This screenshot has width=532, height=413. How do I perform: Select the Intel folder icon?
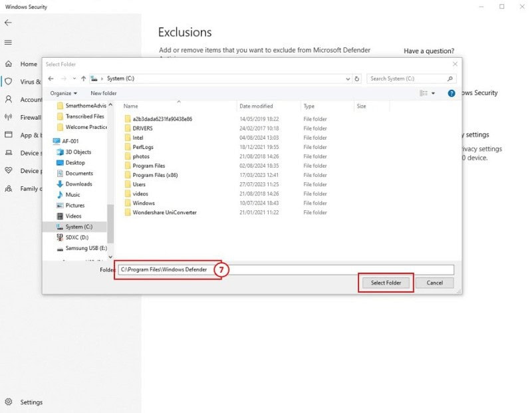(x=128, y=138)
